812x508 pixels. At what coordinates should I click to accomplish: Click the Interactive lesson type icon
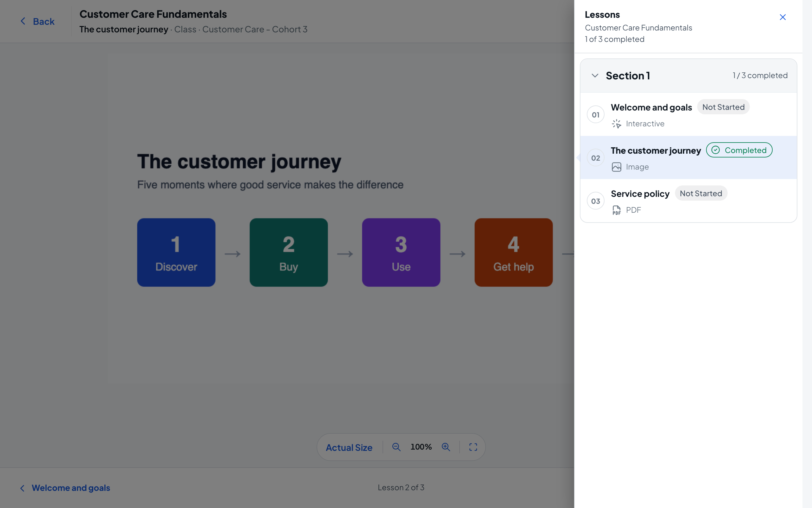coord(616,124)
